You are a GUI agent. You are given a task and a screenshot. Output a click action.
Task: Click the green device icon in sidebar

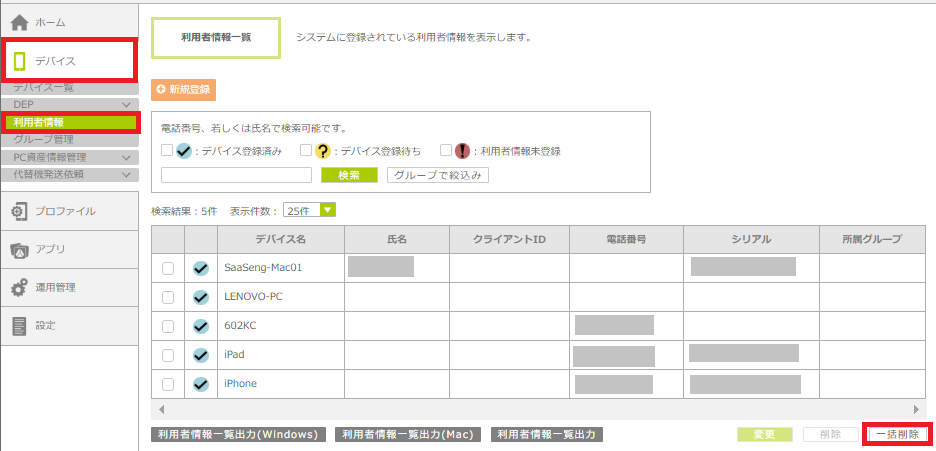(19, 61)
